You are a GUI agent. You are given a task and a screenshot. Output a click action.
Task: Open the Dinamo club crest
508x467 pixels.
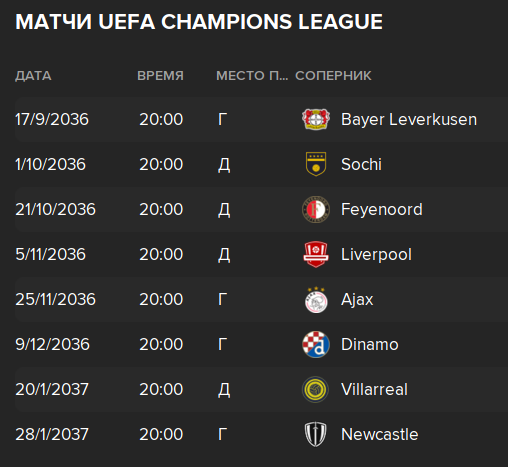(316, 344)
